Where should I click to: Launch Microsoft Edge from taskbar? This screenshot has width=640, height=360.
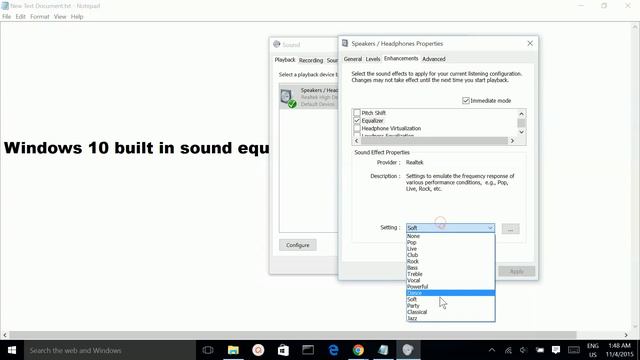click(333, 350)
